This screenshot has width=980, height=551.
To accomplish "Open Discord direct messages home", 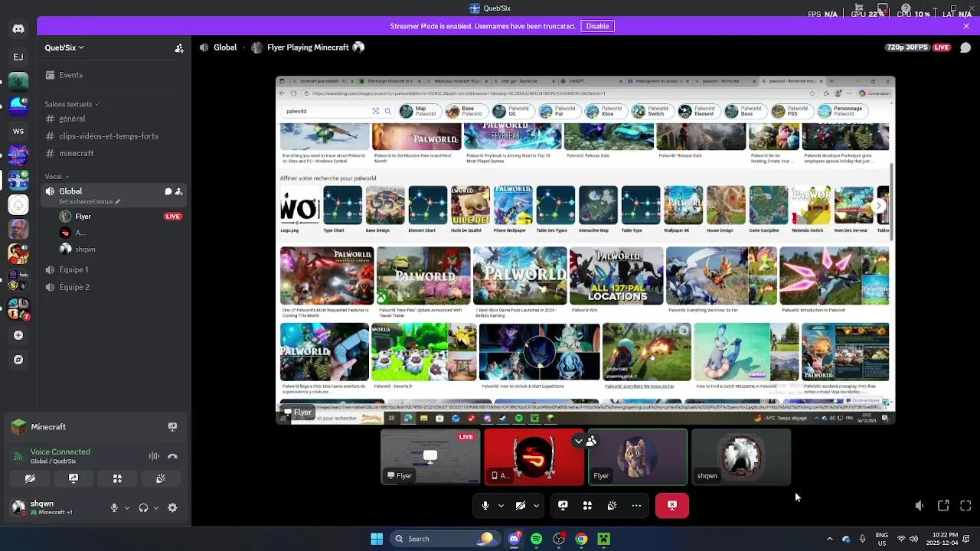I will point(18,29).
